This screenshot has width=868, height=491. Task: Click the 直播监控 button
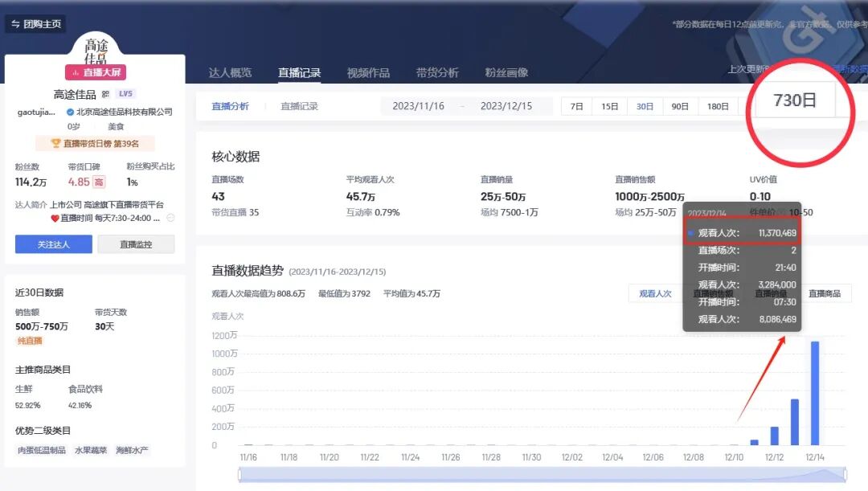(136, 244)
